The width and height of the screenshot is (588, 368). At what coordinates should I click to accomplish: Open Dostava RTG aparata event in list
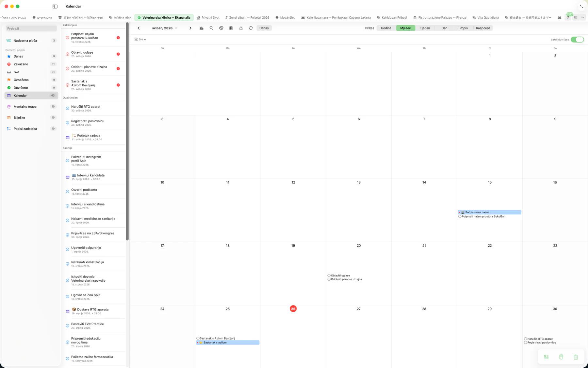click(93, 311)
